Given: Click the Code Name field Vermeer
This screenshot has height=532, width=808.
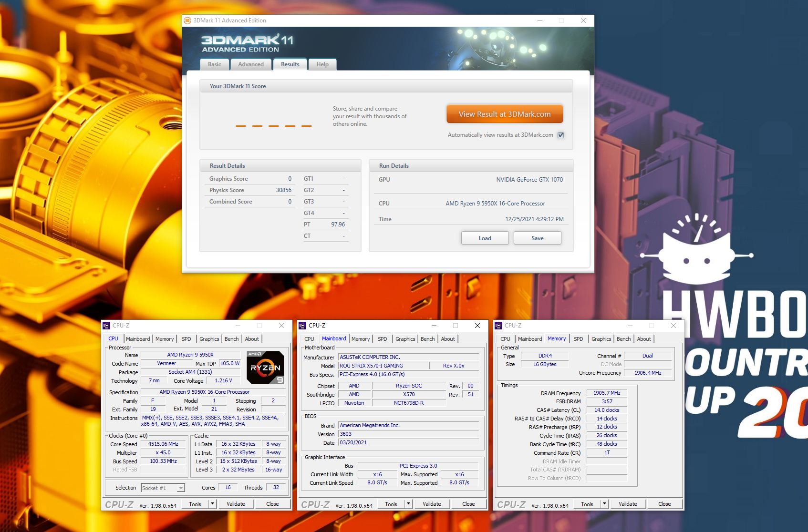Looking at the screenshot, I should click(166, 363).
